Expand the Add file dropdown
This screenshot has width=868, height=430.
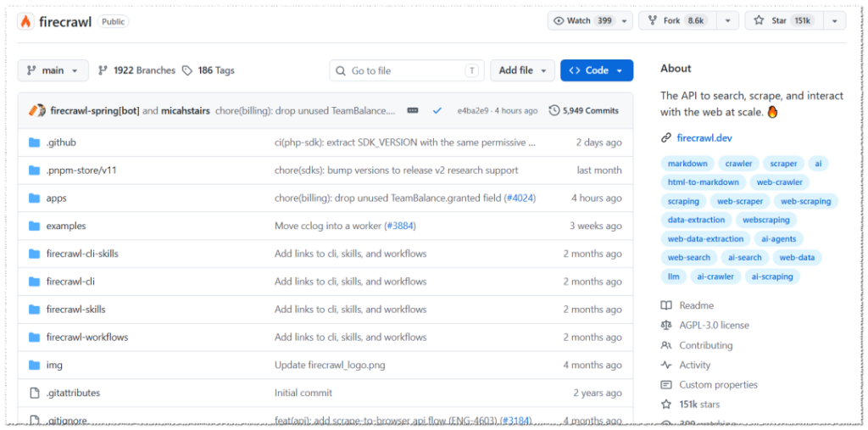522,70
